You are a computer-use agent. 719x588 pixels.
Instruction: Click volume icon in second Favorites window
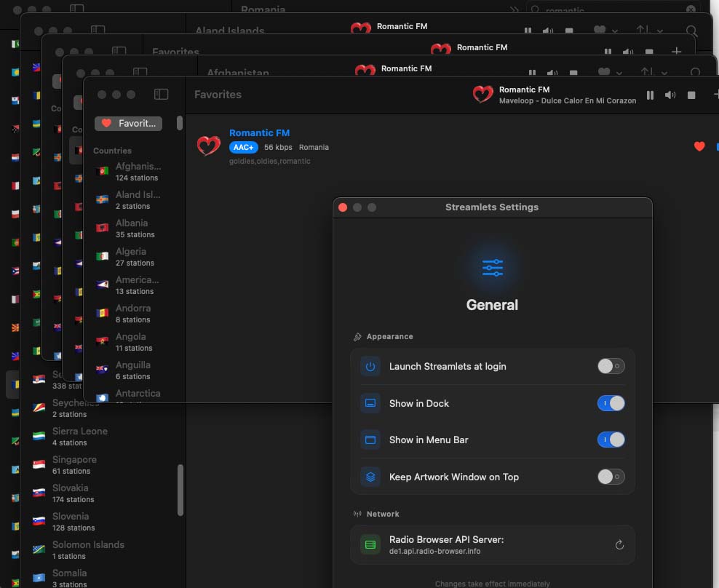tap(628, 52)
